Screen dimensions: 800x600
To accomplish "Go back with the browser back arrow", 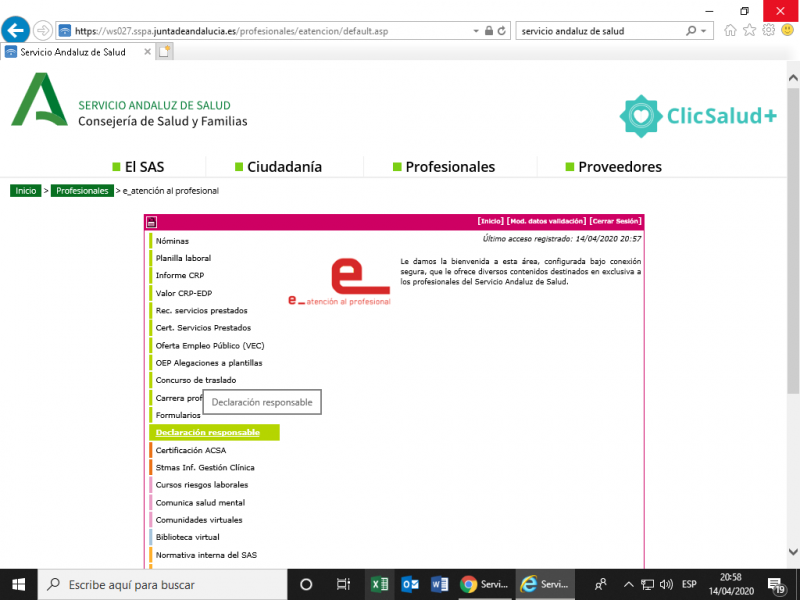I will point(15,30).
